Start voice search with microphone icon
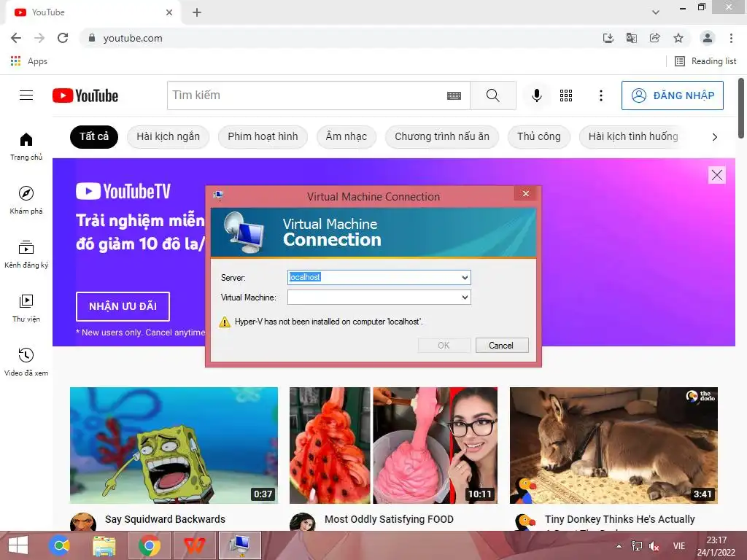Viewport: 747px width, 560px height. [x=536, y=96]
